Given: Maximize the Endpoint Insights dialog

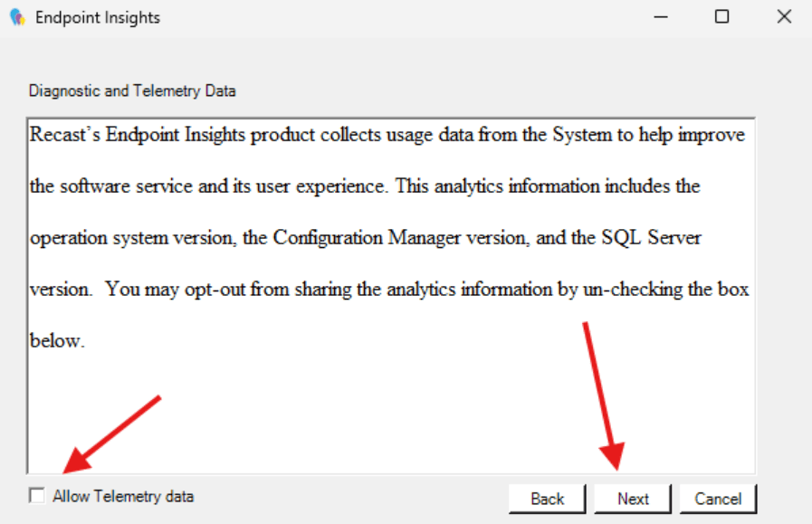Looking at the screenshot, I should point(721,16).
